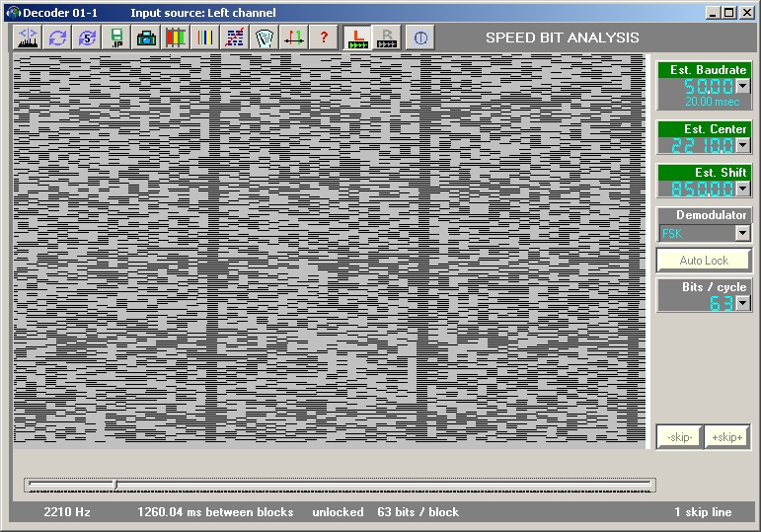Open the Bits / cycle dropdown
Image resolution: width=761 pixels, height=532 pixels.
pos(742,304)
